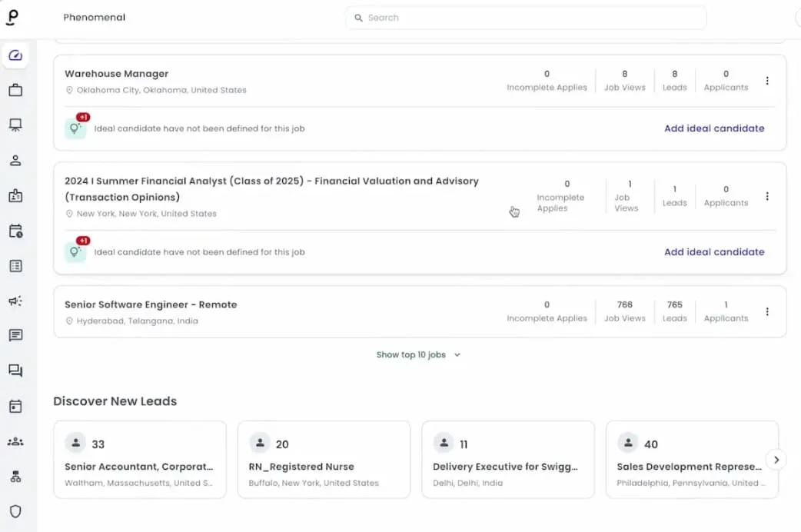
Task: Click the Search input field
Action: coord(526,18)
